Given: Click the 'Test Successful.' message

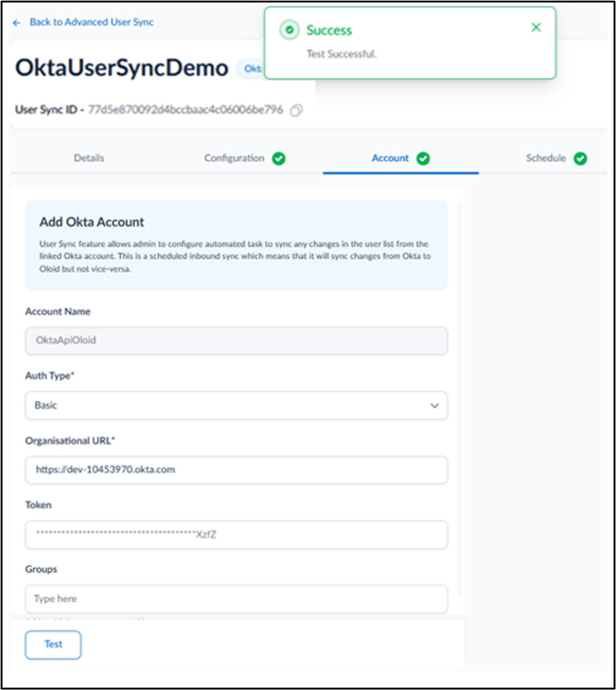Looking at the screenshot, I should pyautogui.click(x=341, y=54).
